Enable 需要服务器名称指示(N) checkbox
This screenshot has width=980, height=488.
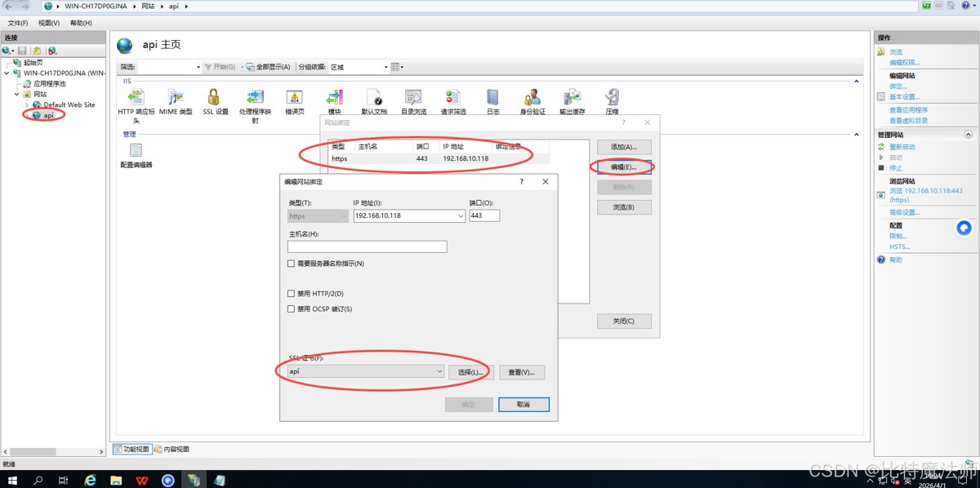292,264
